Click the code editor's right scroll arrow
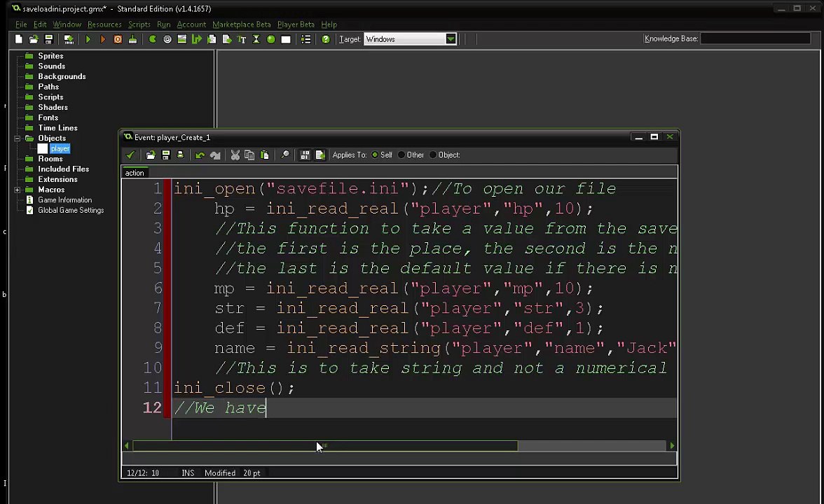Screen dimensions: 824x504 click(671, 446)
